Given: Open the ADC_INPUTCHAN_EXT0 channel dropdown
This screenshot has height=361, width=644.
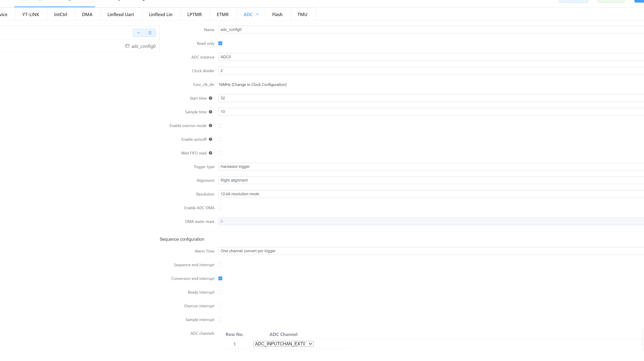Looking at the screenshot, I should 283,344.
